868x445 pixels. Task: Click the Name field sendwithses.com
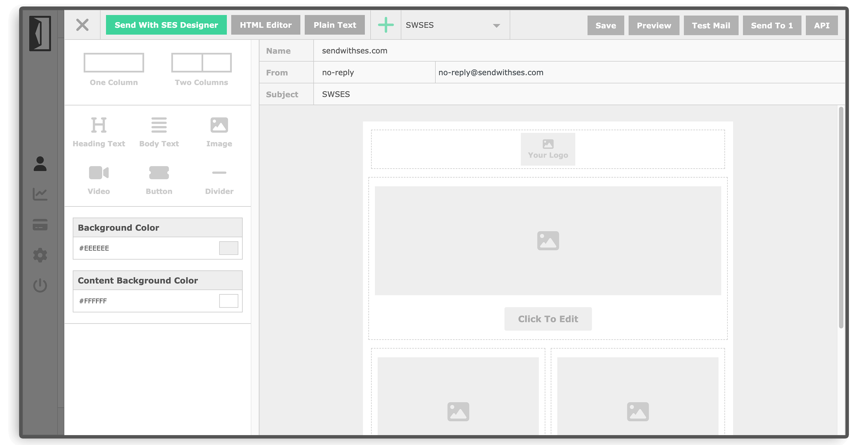pos(579,51)
